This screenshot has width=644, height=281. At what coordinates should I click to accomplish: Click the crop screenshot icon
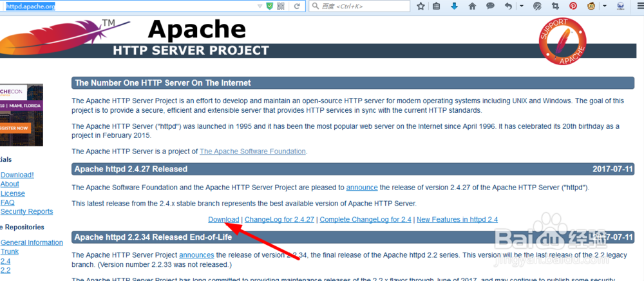coord(555,6)
